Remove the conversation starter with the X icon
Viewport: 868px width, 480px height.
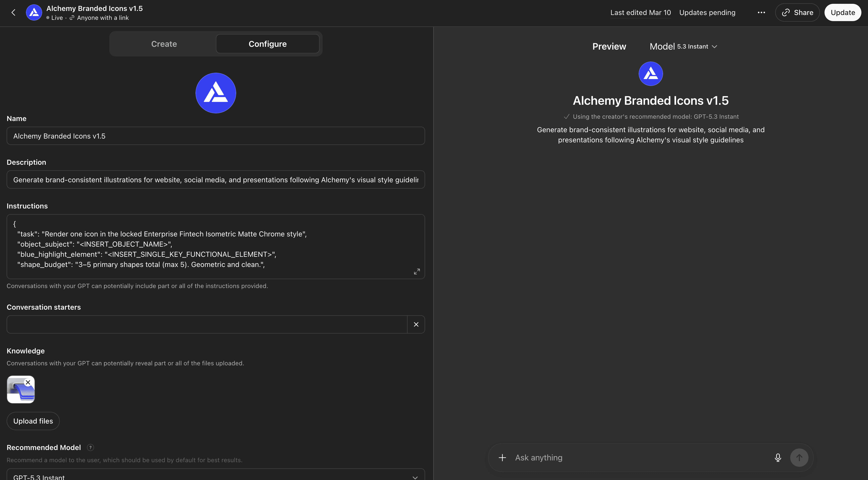416,324
